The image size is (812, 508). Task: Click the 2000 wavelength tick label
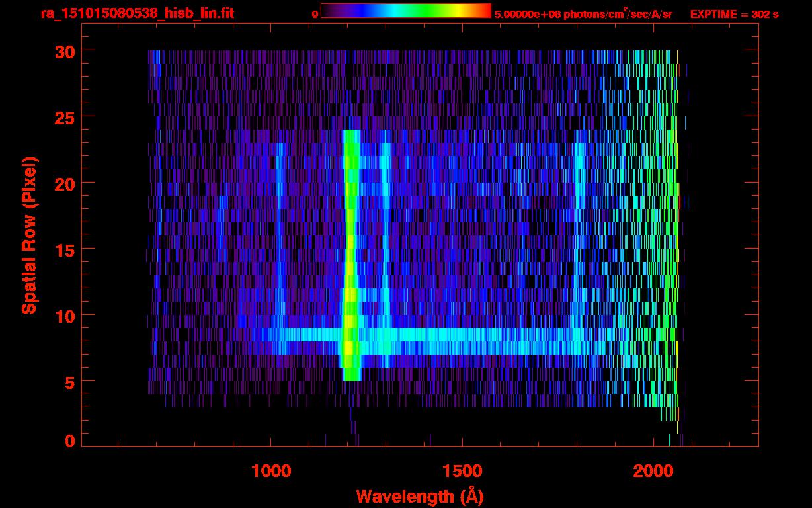653,471
